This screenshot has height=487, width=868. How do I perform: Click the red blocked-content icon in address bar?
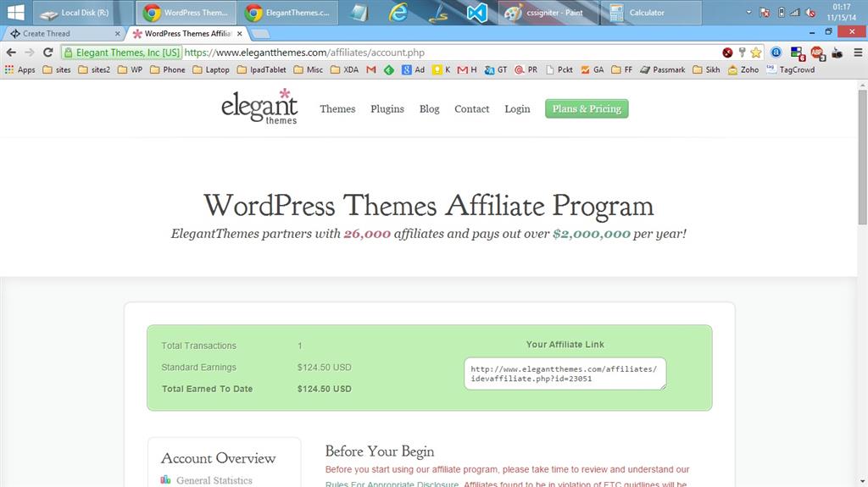727,53
